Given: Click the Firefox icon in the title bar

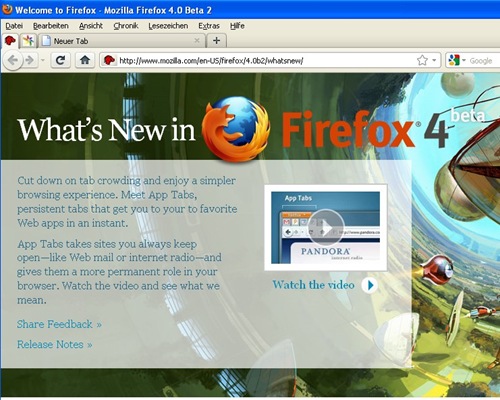Looking at the screenshot, I should click(x=7, y=9).
